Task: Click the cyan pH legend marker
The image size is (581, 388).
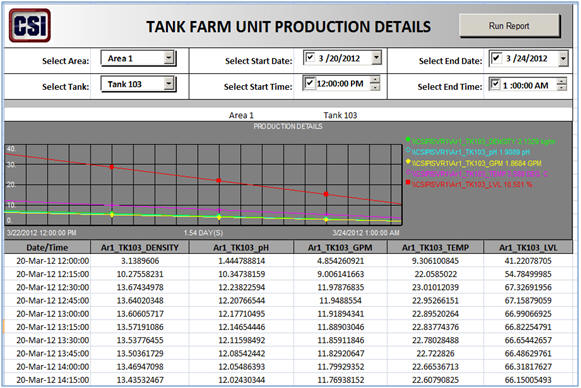Action: 408,150
